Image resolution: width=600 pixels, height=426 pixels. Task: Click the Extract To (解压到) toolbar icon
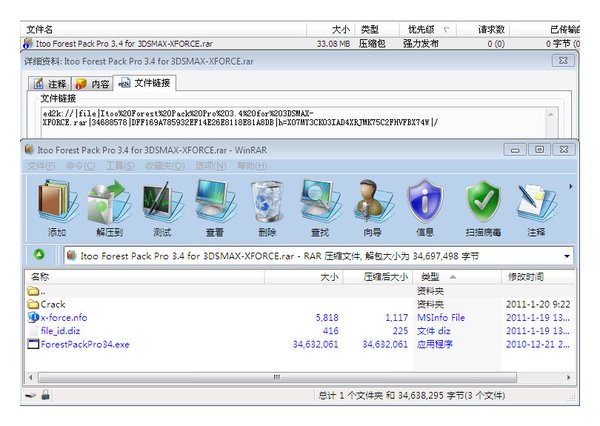click(110, 207)
